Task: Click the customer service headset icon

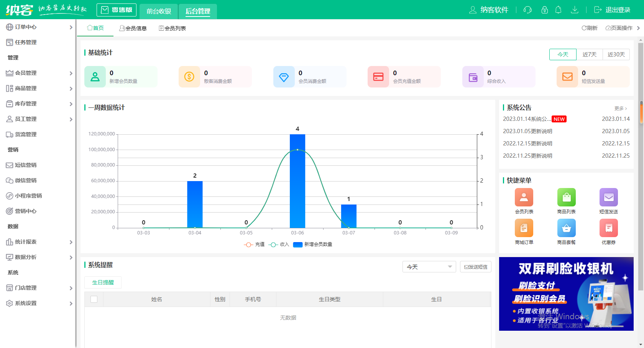Action: 527,10
